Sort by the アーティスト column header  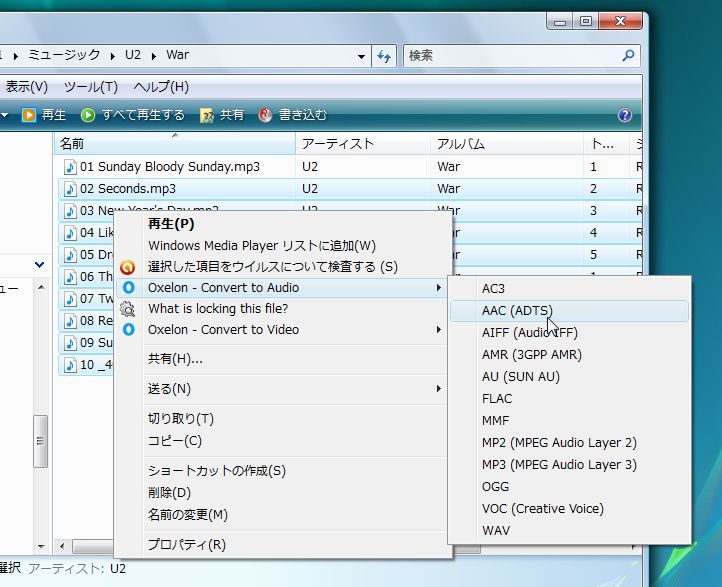363,144
